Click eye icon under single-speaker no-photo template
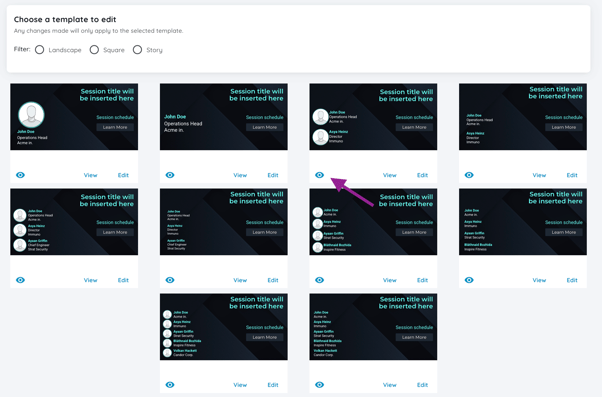This screenshot has width=602, height=397. (x=170, y=175)
